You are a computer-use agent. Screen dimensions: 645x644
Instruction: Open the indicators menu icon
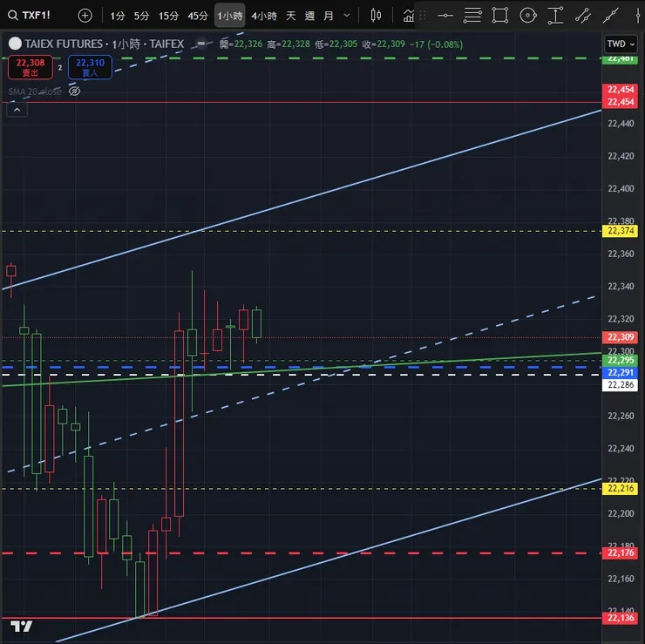tap(409, 16)
